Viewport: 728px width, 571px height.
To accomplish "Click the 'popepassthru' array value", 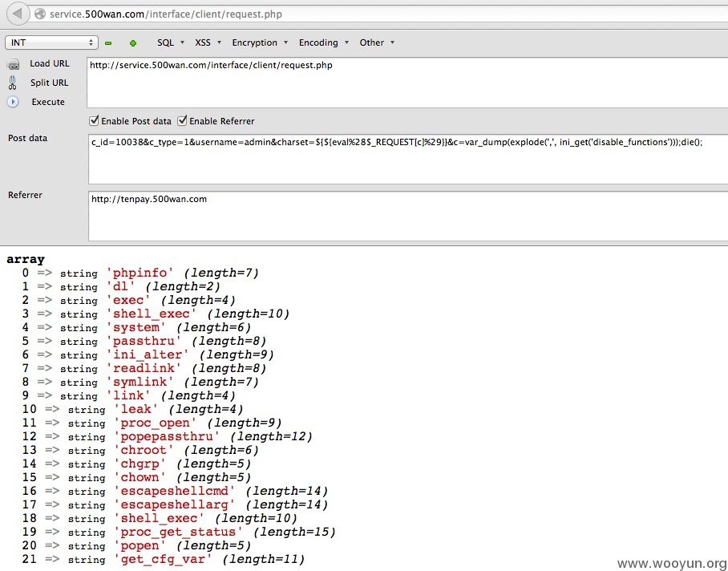I will pos(167,436).
